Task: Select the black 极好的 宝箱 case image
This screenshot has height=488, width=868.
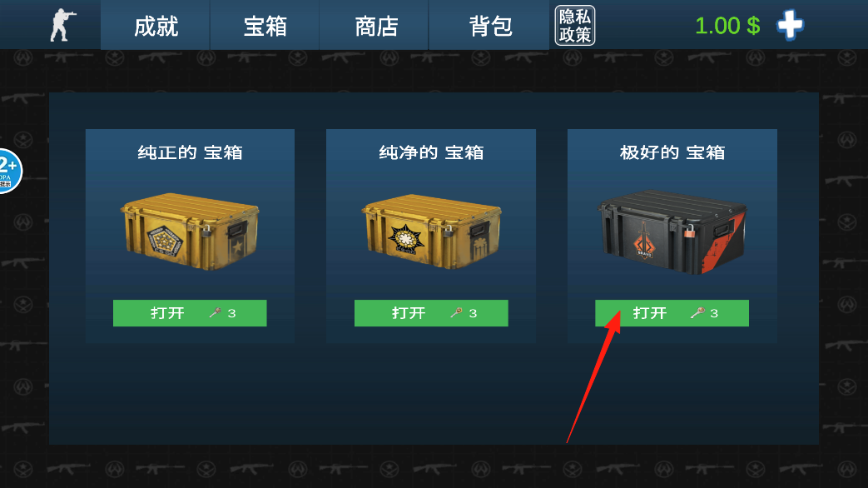Action: (x=672, y=232)
